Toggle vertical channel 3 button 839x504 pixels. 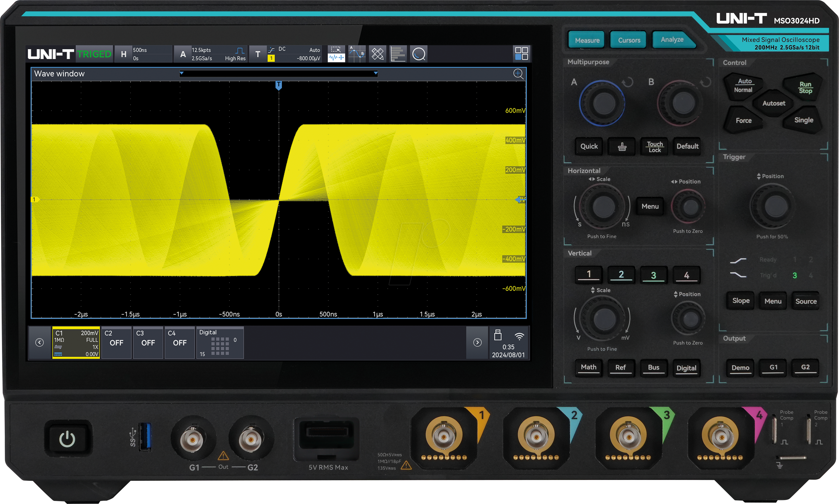click(654, 275)
